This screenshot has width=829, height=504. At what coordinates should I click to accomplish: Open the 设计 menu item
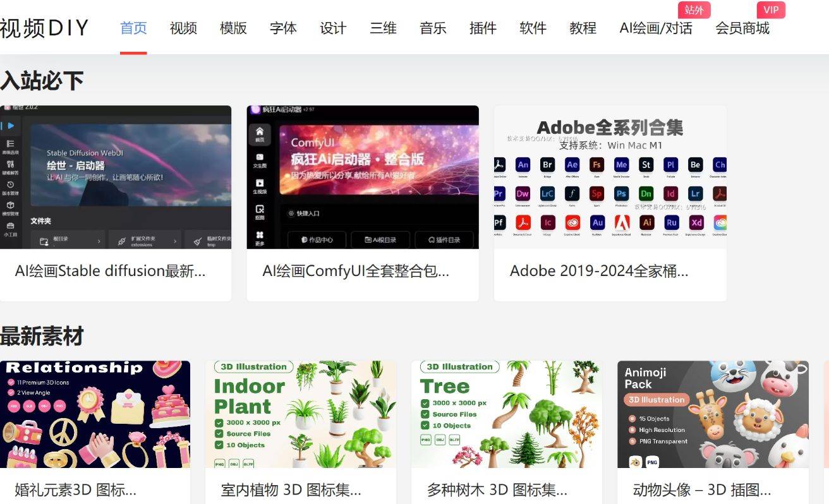[333, 28]
